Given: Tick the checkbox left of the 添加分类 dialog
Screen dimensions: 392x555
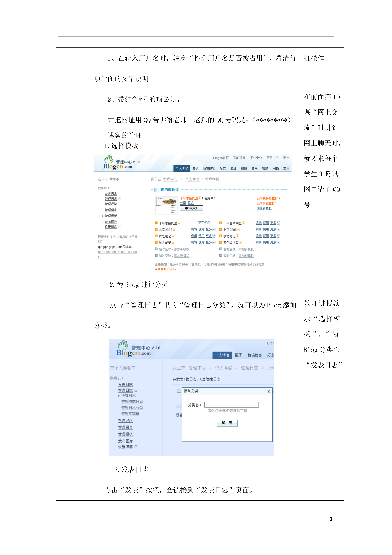Looking at the screenshot, I should click(x=179, y=391).
